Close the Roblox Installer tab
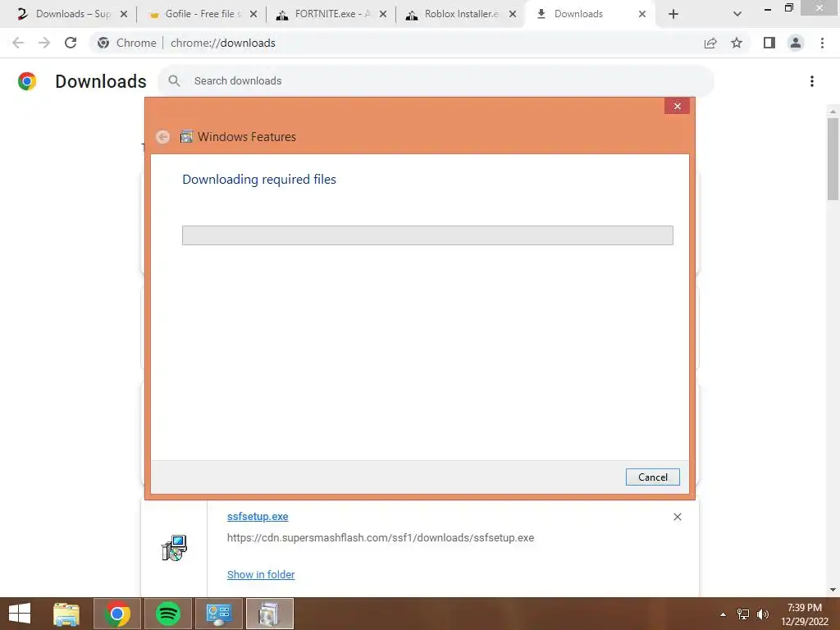Screen dimensions: 840x630 coord(513,15)
